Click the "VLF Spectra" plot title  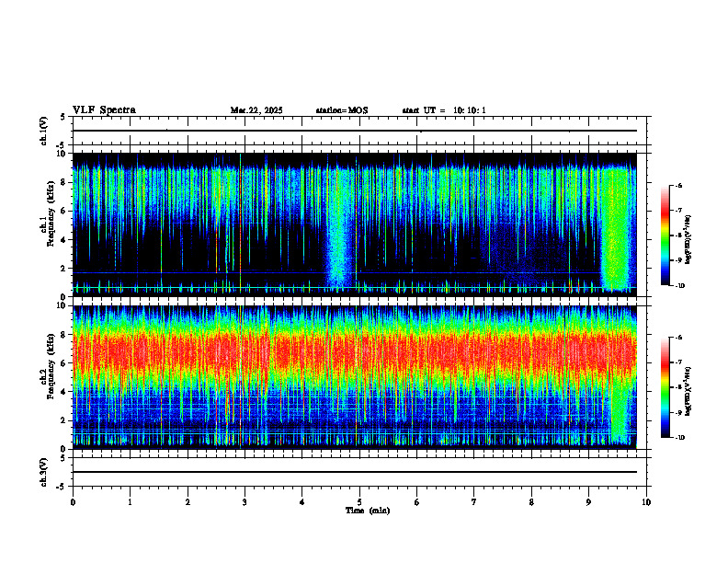(104, 110)
